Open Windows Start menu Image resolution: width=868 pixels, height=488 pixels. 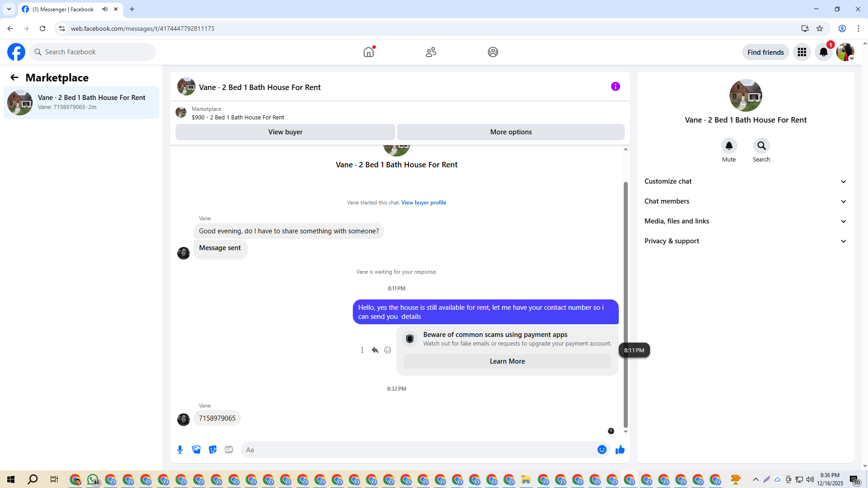(x=11, y=479)
